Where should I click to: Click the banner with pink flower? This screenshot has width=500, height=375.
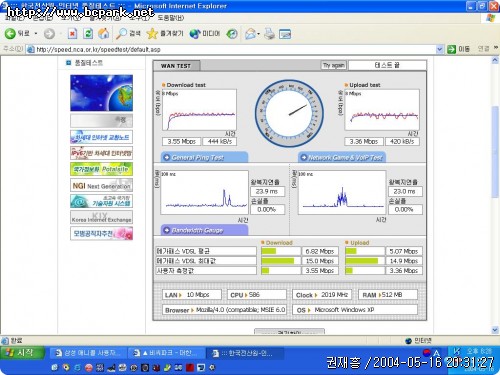(x=101, y=233)
